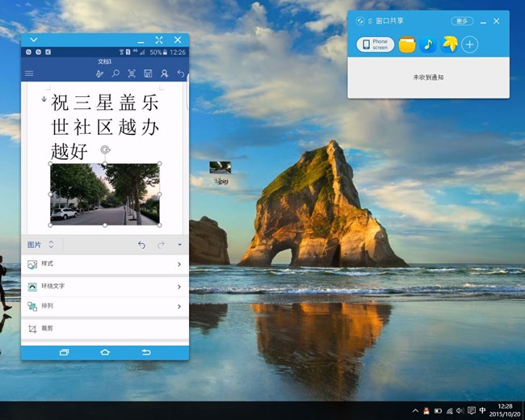Switch to reading view icon
The height and width of the screenshot is (420, 525).
pyautogui.click(x=132, y=73)
